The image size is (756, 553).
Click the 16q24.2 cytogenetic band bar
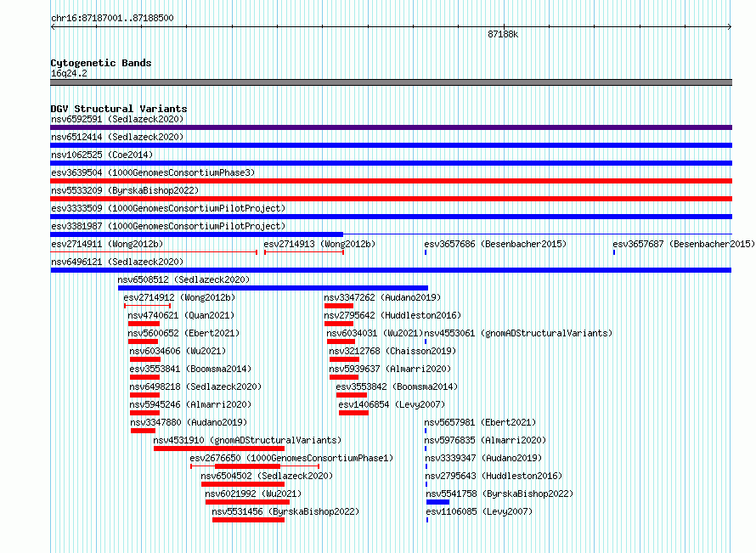[391, 82]
